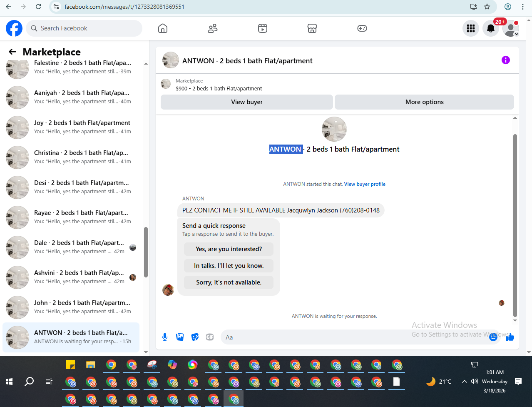Click the site information icon in address bar
Image resolution: width=532 pixels, height=407 pixels.
[x=57, y=7]
